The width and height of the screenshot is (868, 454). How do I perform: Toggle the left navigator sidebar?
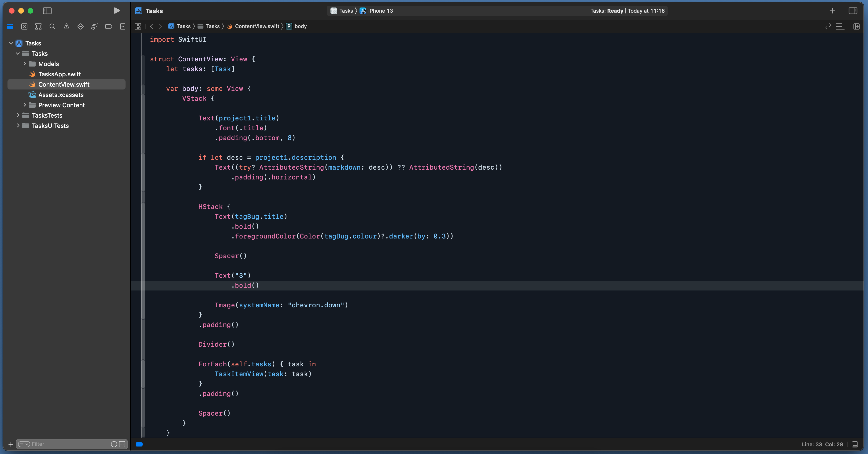47,11
